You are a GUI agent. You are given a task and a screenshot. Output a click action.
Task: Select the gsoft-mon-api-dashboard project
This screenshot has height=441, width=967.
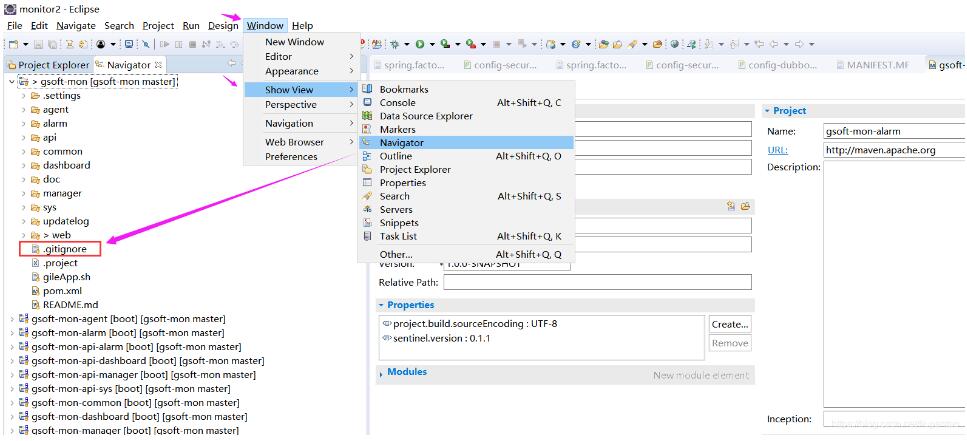141,361
